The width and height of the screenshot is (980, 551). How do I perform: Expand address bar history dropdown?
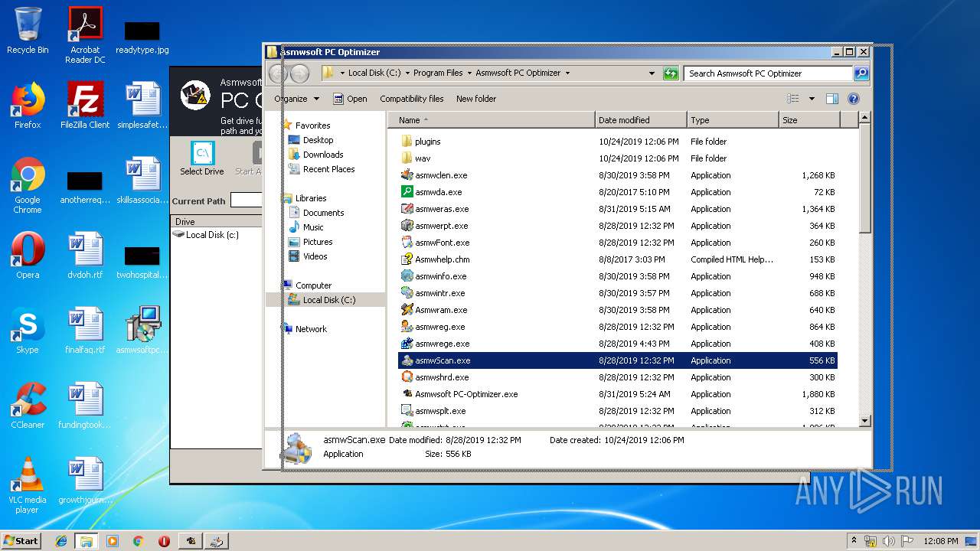tap(652, 73)
